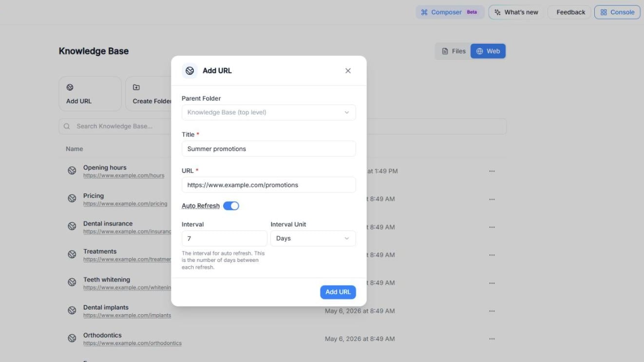Open the www.example.com/pricing link
The height and width of the screenshot is (362, 644).
click(125, 204)
